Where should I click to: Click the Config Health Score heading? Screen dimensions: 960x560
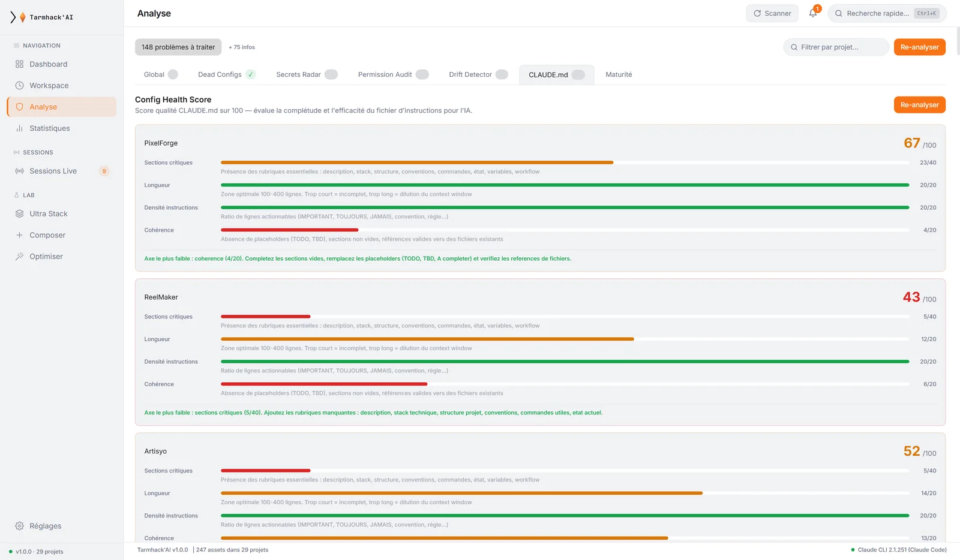pyautogui.click(x=173, y=100)
